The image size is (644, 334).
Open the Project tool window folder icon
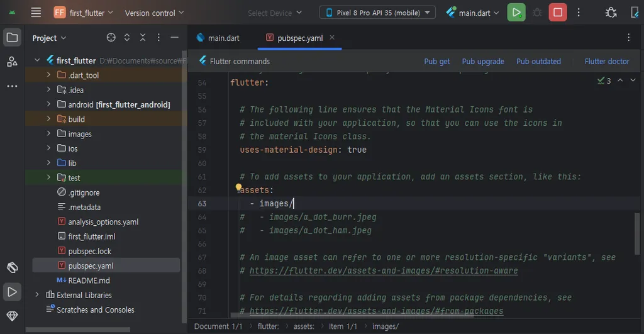(13, 38)
